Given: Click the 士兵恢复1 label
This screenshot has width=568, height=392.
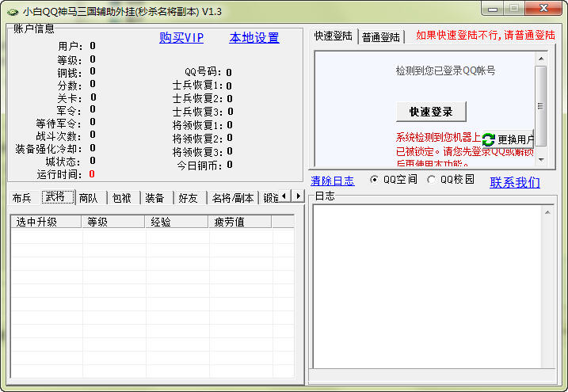Looking at the screenshot, I should [197, 86].
